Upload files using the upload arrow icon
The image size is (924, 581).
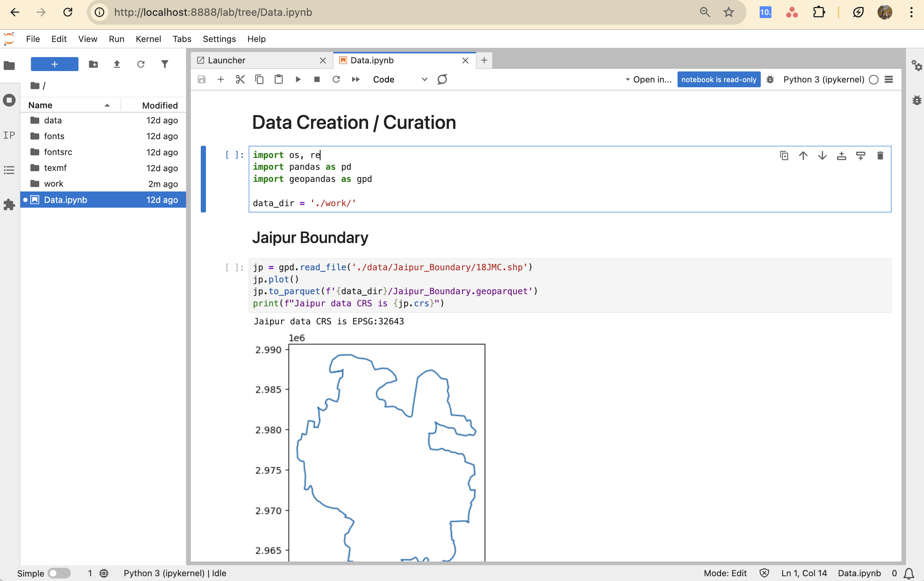click(117, 64)
